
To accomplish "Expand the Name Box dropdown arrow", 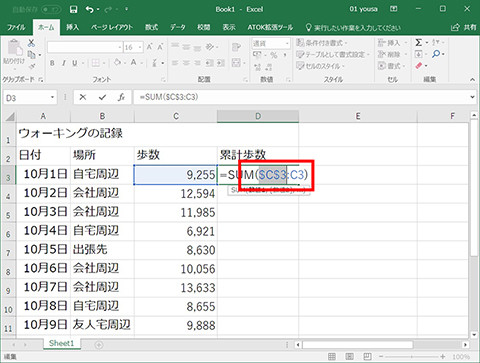I will (52, 97).
